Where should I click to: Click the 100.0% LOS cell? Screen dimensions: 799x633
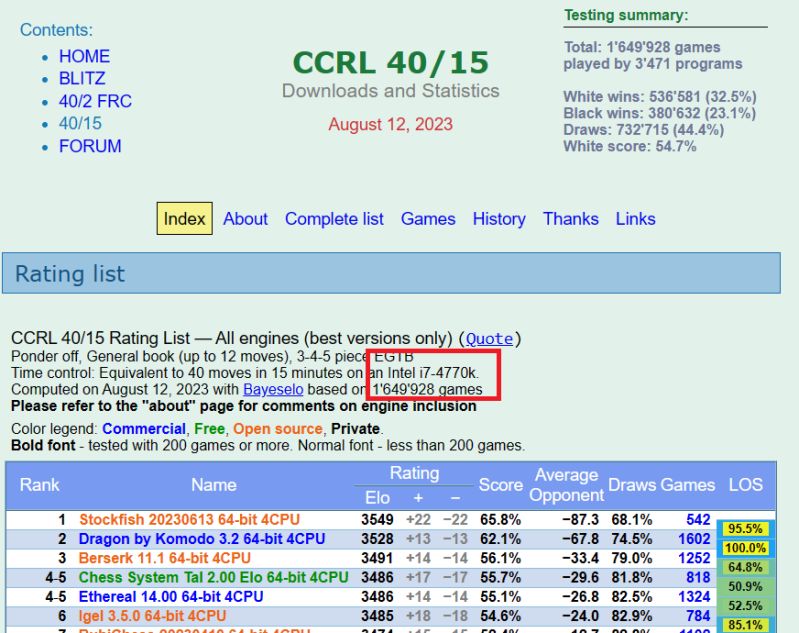[x=745, y=548]
